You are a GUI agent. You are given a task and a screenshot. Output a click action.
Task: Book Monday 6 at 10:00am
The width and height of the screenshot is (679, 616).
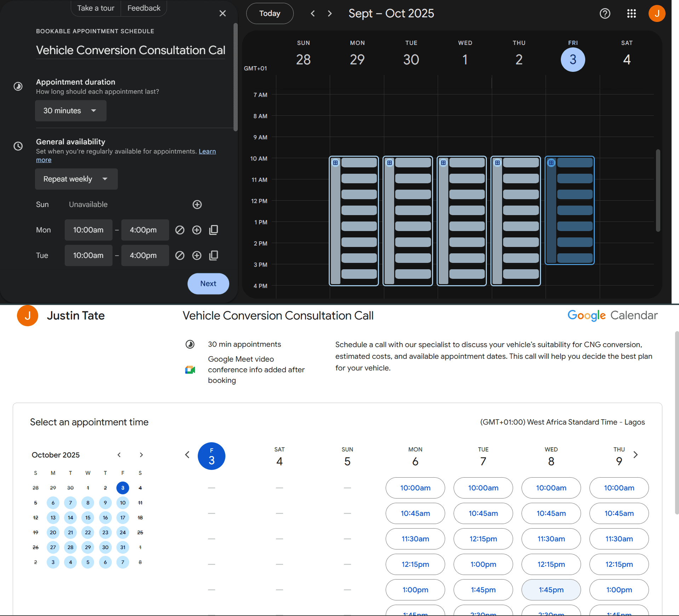coord(415,488)
